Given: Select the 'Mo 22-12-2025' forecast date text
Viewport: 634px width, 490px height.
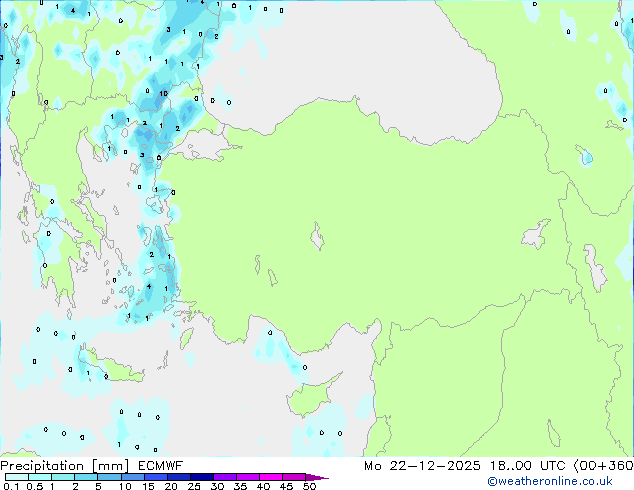Looking at the screenshot, I should tap(422, 466).
